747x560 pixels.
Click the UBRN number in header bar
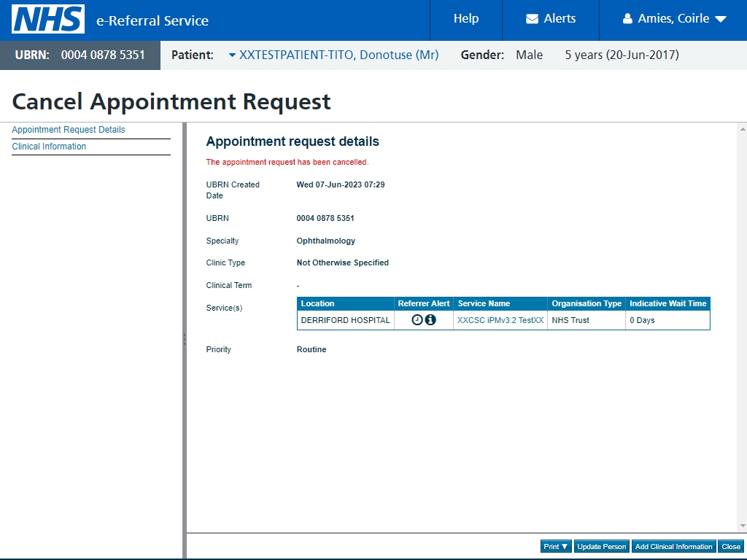(103, 55)
